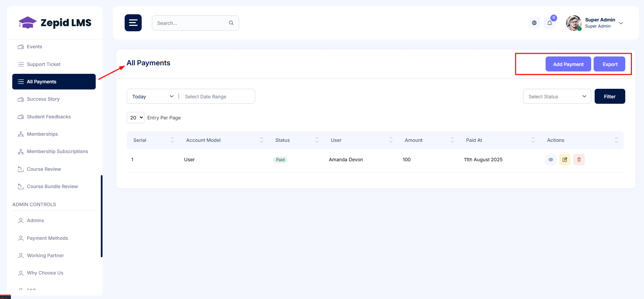Click the Select Date Range field
Screen dimensions: 644x299
217,97
